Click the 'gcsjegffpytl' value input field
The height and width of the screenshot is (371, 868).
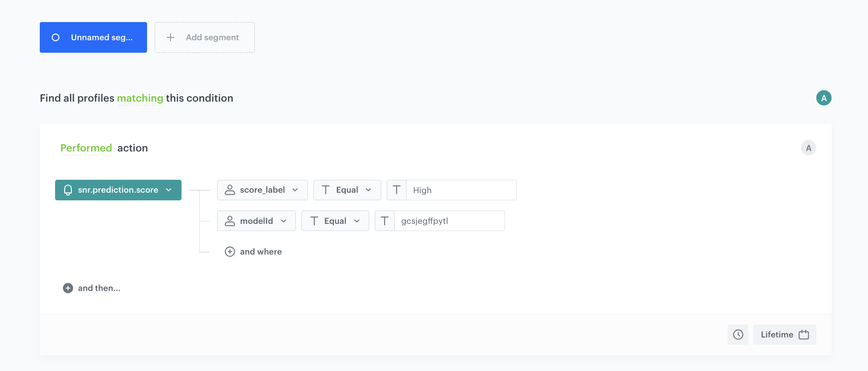tap(449, 221)
